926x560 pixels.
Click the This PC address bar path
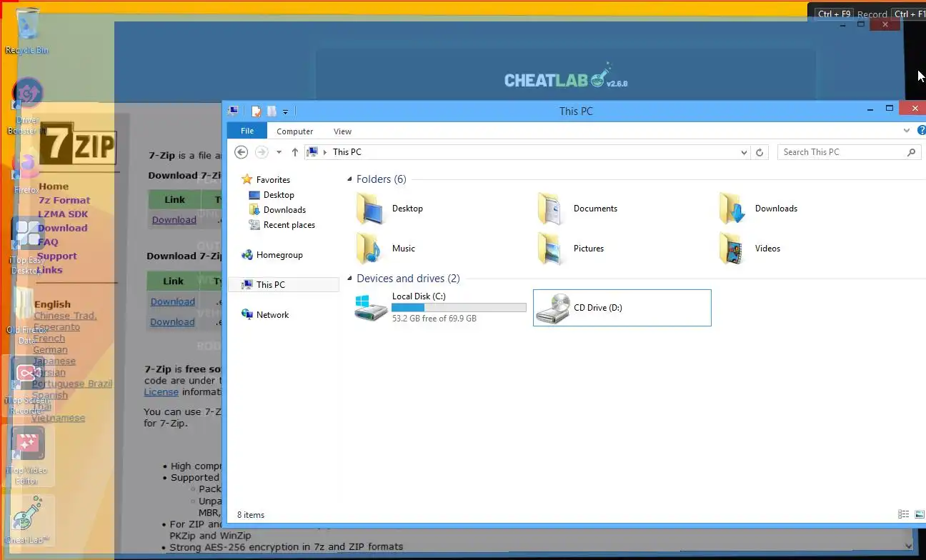pos(347,152)
